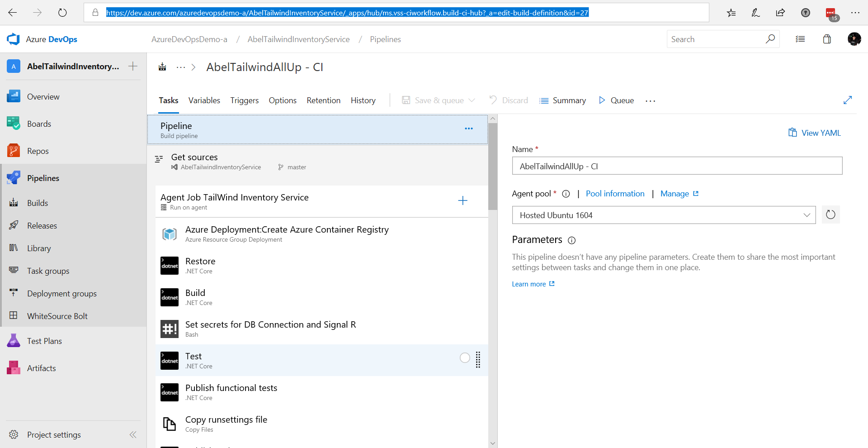Switch to the Options tab

(x=283, y=100)
